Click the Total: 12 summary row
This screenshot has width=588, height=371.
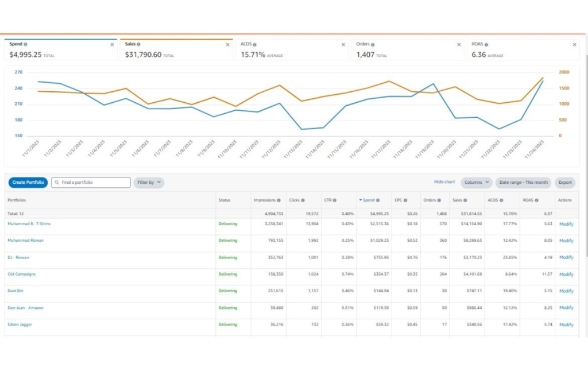click(x=291, y=214)
